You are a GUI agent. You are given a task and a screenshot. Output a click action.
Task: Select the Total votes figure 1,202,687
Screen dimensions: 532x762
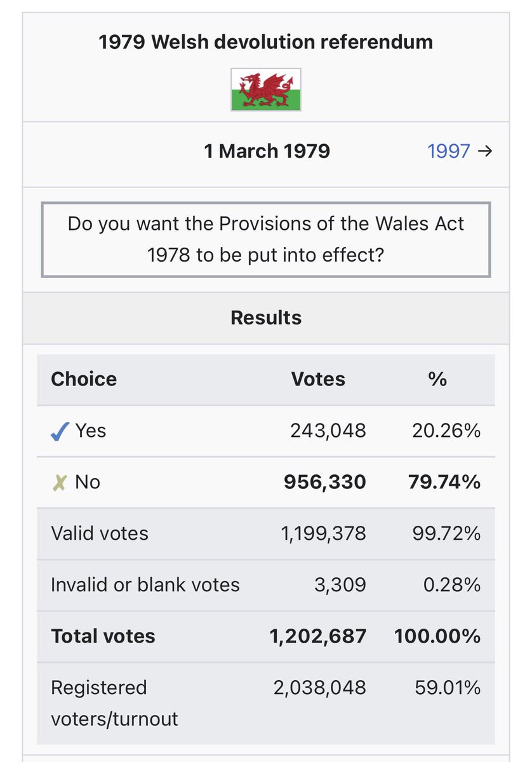click(x=318, y=636)
